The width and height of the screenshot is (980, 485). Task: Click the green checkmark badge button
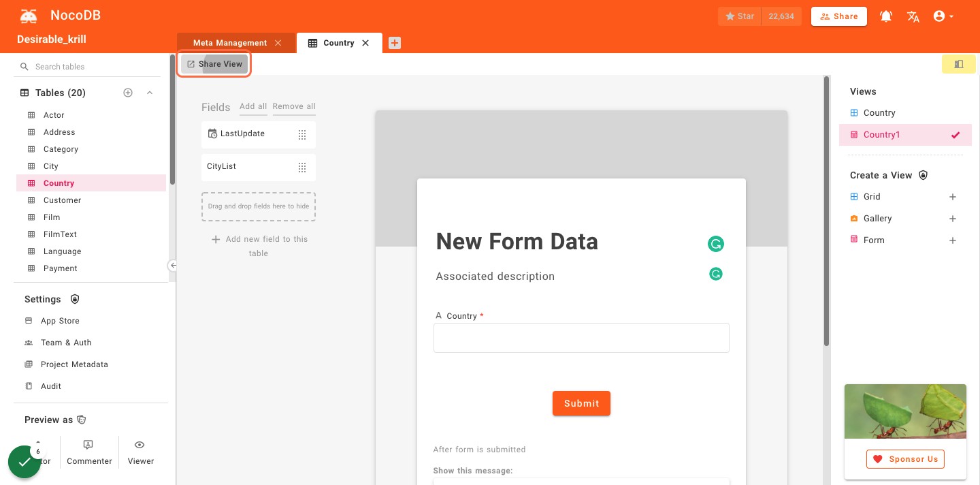[x=24, y=462]
